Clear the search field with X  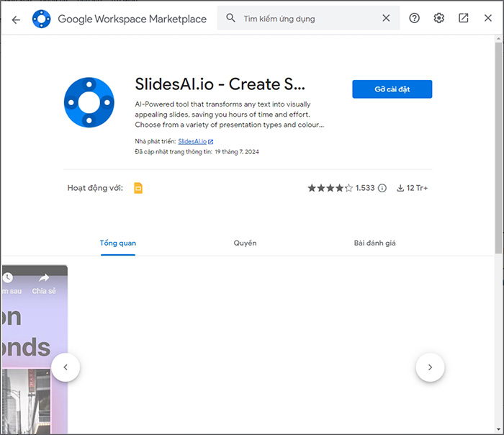(x=386, y=18)
